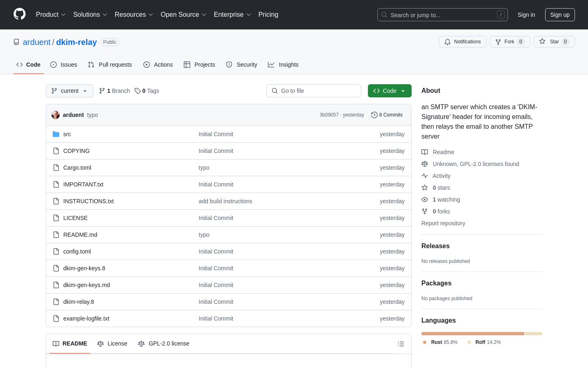View the 0 Tags list
The height and width of the screenshot is (368, 588).
(x=147, y=91)
